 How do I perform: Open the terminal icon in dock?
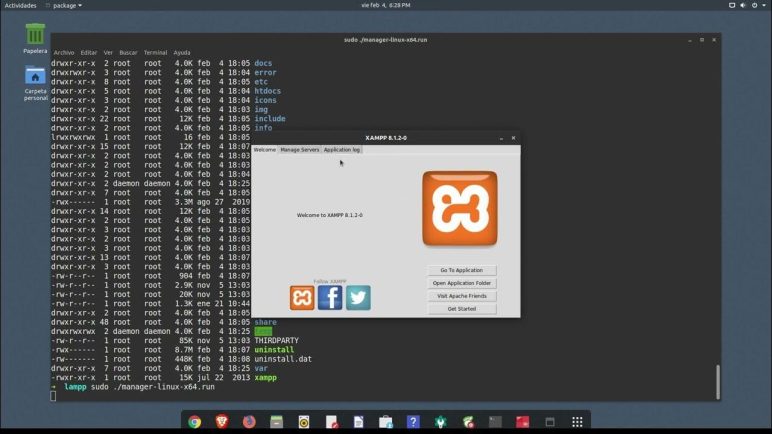[x=495, y=422]
